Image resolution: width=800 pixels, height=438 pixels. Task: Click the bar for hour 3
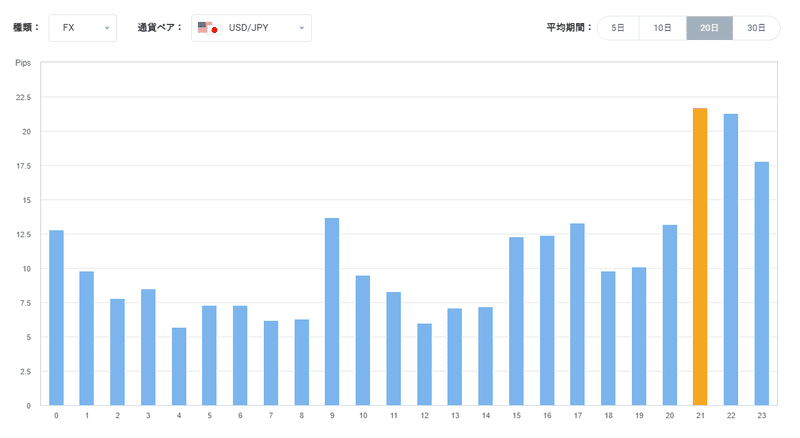pyautogui.click(x=148, y=347)
